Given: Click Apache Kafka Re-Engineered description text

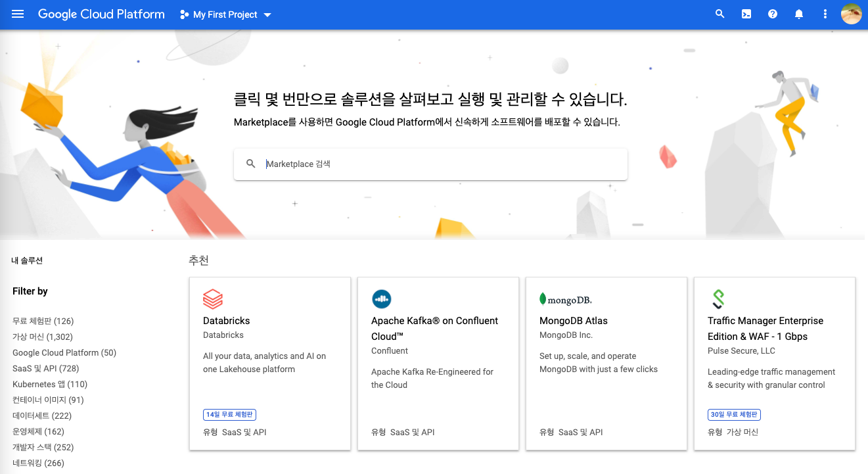Looking at the screenshot, I should click(432, 379).
